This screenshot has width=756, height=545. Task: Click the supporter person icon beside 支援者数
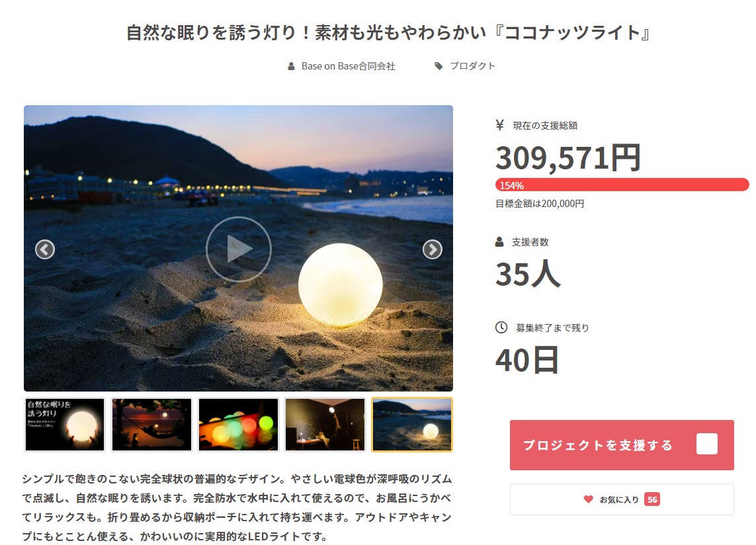(x=499, y=241)
